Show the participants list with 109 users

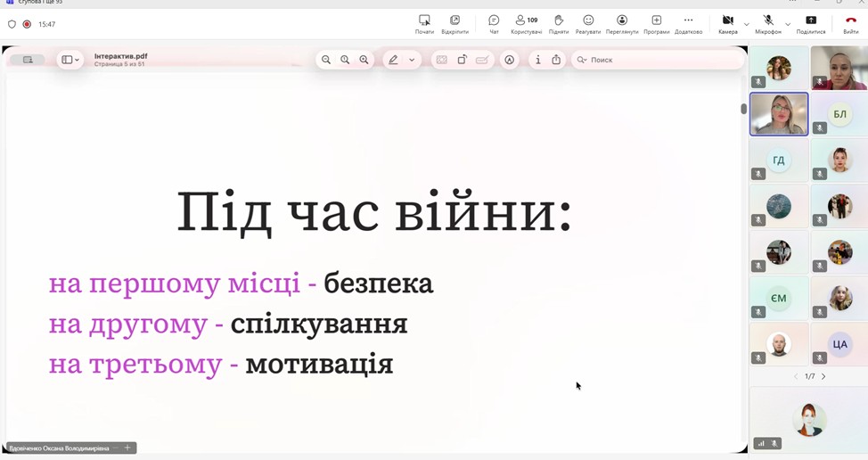(526, 23)
